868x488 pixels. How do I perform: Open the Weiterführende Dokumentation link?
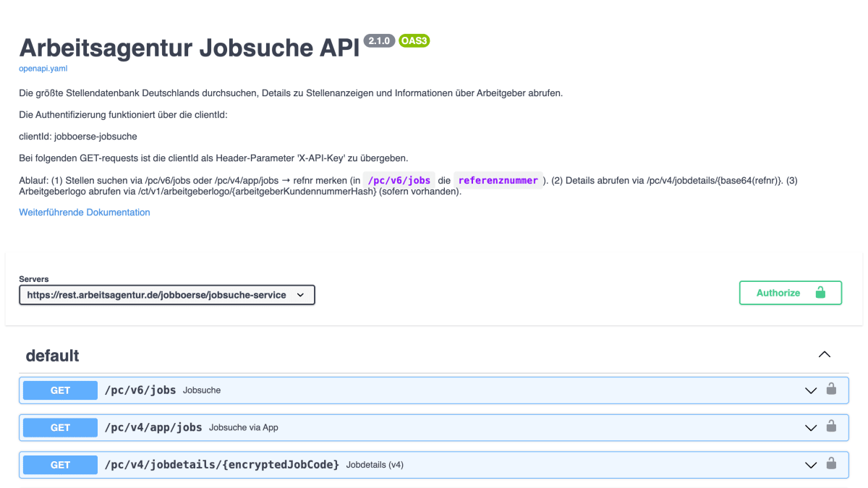pyautogui.click(x=85, y=213)
